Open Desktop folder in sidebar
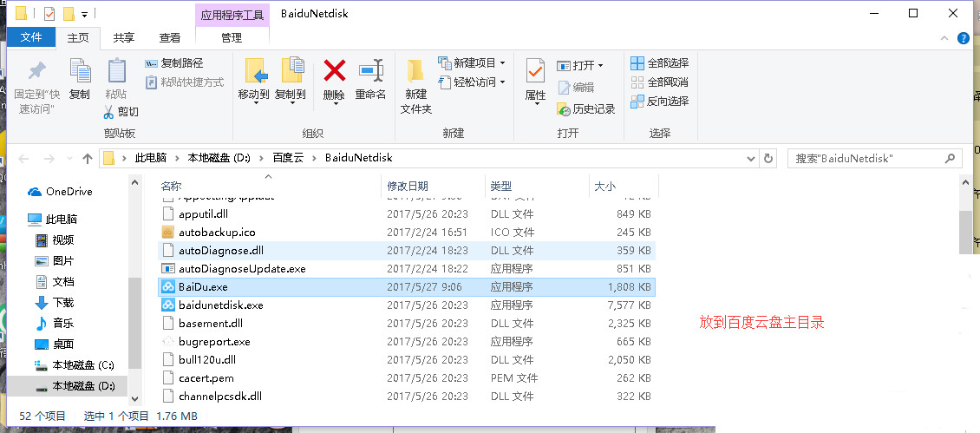Viewport: 980px width, 433px height. pyautogui.click(x=55, y=344)
